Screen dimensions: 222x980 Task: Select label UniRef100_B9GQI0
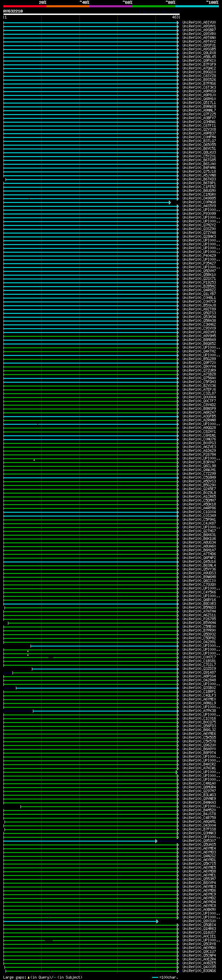click(199, 72)
